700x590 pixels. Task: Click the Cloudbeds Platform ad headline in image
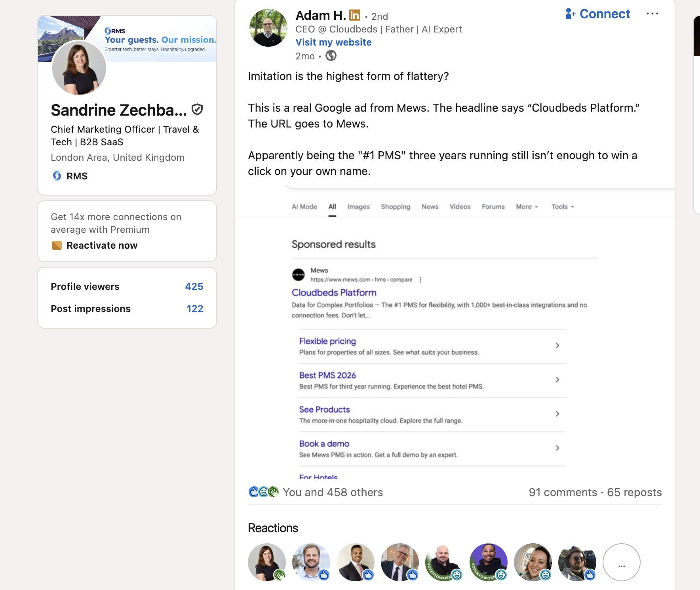pyautogui.click(x=334, y=293)
